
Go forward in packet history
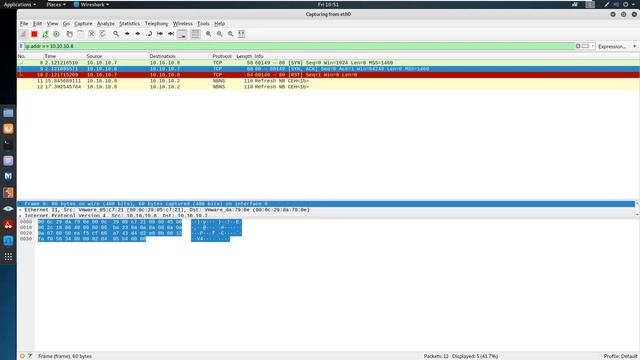(138, 34)
